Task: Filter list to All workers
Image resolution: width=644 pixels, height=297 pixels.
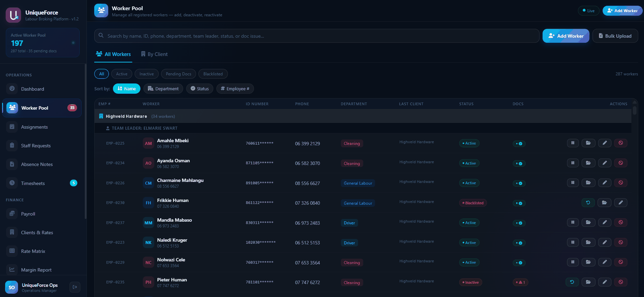Action: pyautogui.click(x=101, y=74)
